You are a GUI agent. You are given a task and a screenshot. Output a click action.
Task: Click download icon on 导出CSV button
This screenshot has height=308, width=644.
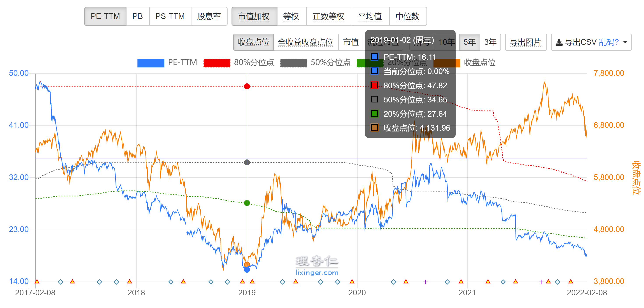tap(559, 42)
